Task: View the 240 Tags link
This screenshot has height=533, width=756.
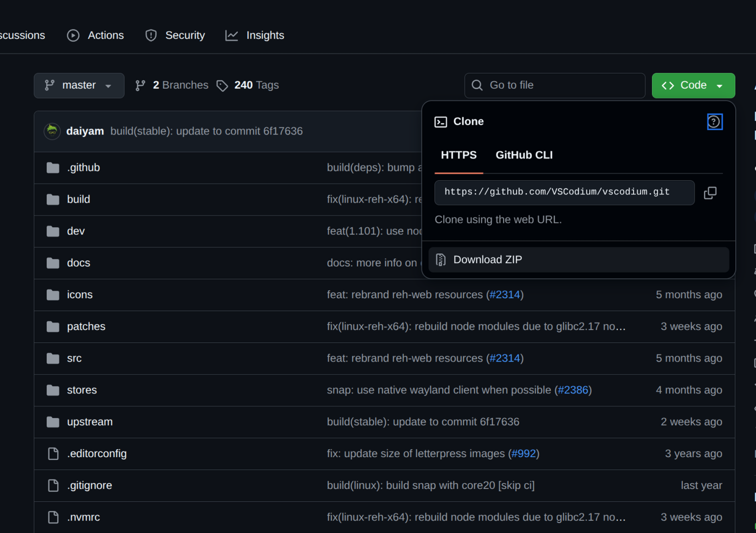Action: 248,85
